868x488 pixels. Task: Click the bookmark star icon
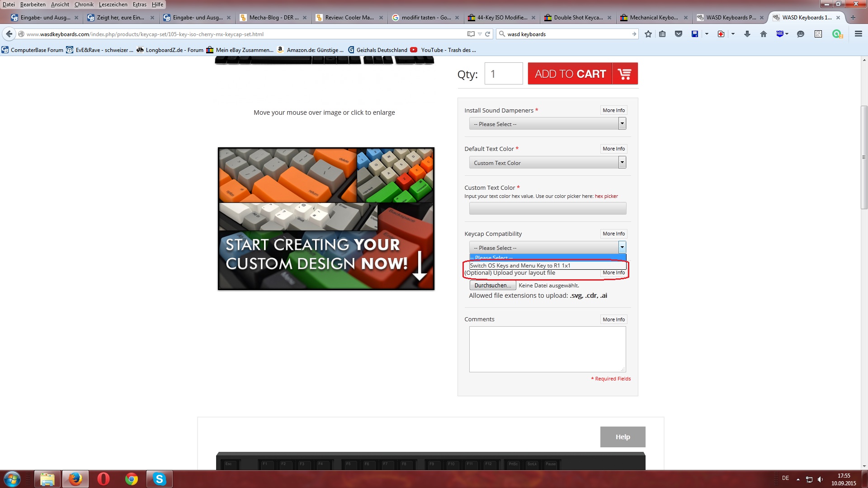pos(648,34)
